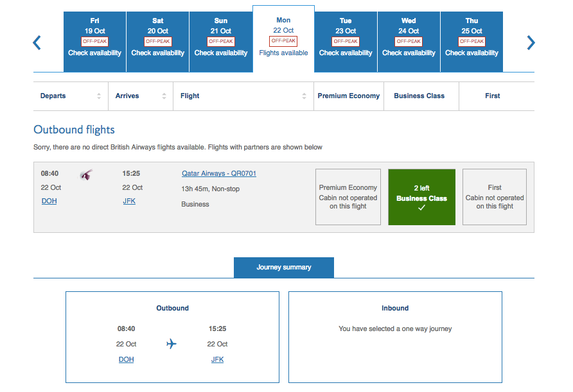Image resolution: width=573 pixels, height=392 pixels.
Task: Select the Fri 19 Oct date tab
Action: pos(94,41)
